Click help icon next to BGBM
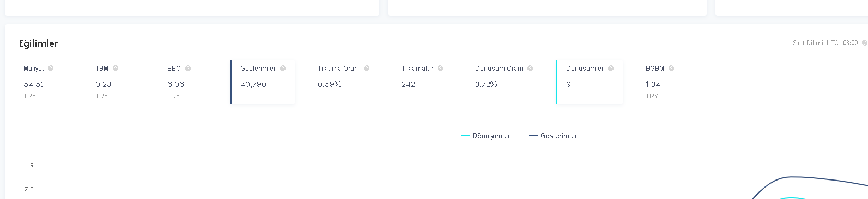868x199 pixels. [671, 69]
